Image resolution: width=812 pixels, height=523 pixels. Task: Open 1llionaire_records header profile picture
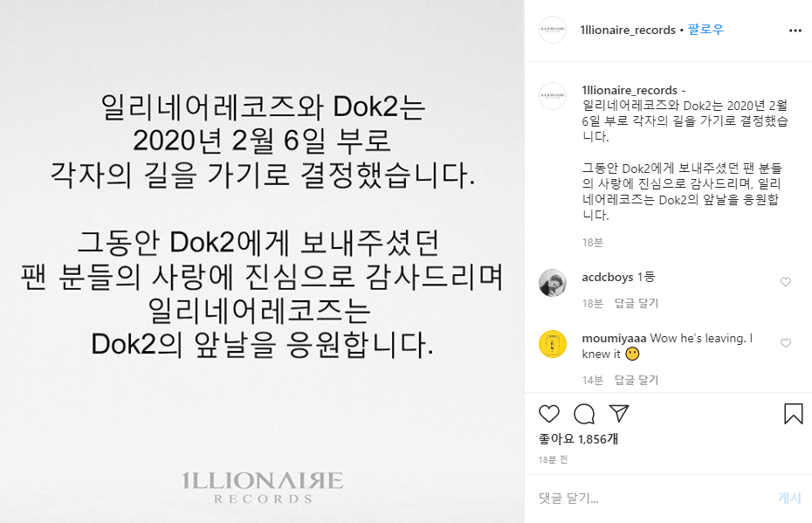click(x=553, y=30)
